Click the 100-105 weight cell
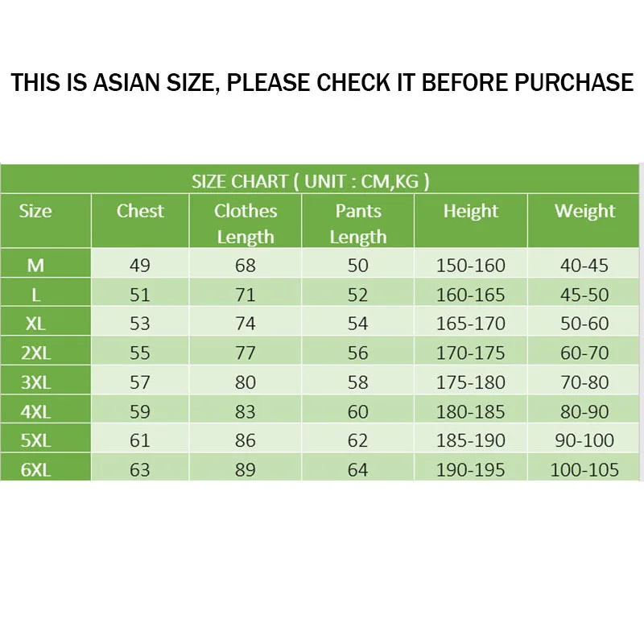The width and height of the screenshot is (644, 644). pos(584,470)
